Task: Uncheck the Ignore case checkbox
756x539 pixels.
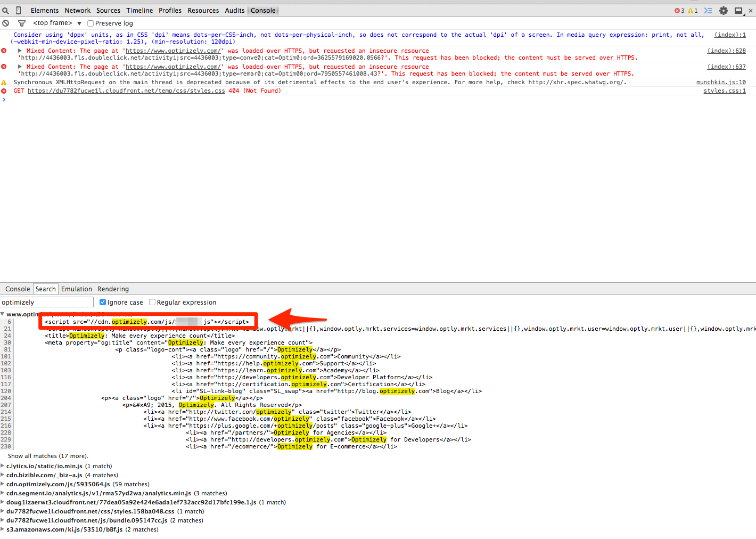Action: 103,303
